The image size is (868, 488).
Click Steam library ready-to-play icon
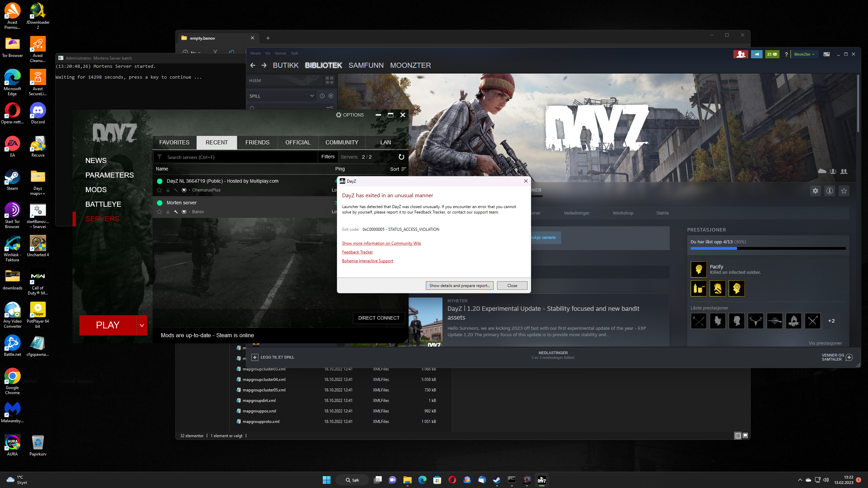click(x=331, y=96)
